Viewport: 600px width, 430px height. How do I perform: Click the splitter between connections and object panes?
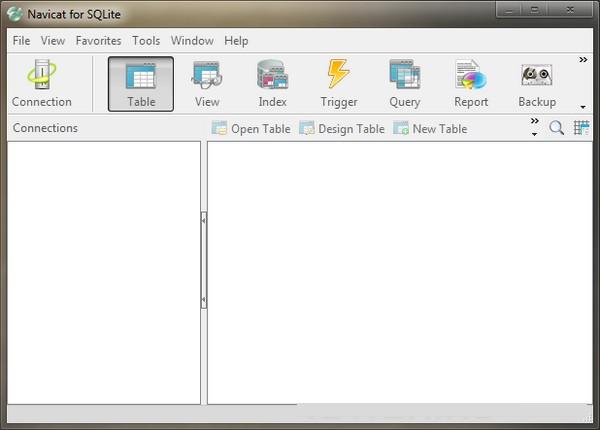(204, 260)
